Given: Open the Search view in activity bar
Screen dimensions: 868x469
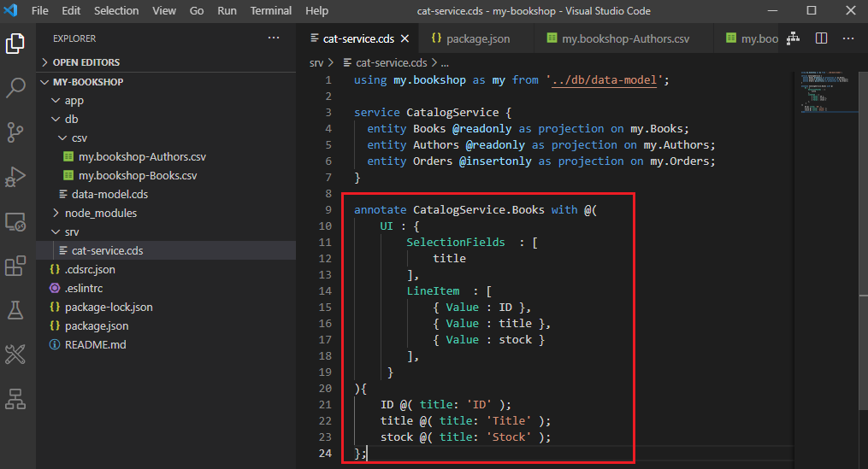Looking at the screenshot, I should pyautogui.click(x=16, y=88).
